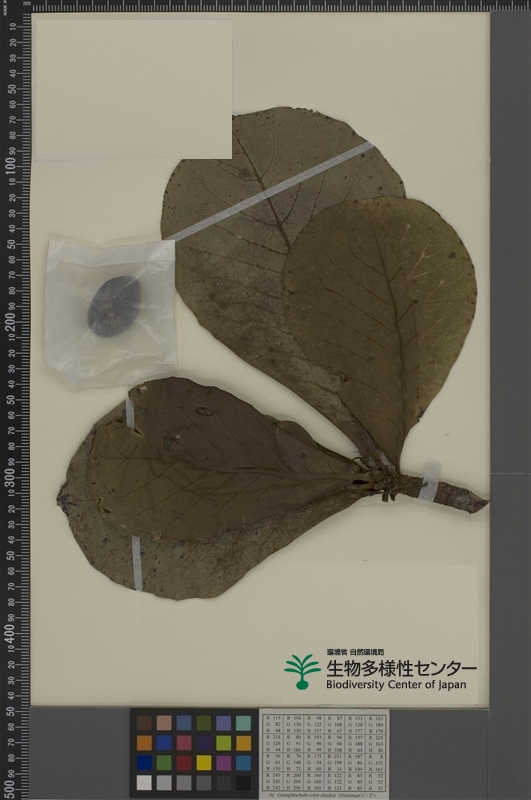Screen dimensions: 531x800
Task: Select the magenta swatch in third row
Action: click(223, 763)
